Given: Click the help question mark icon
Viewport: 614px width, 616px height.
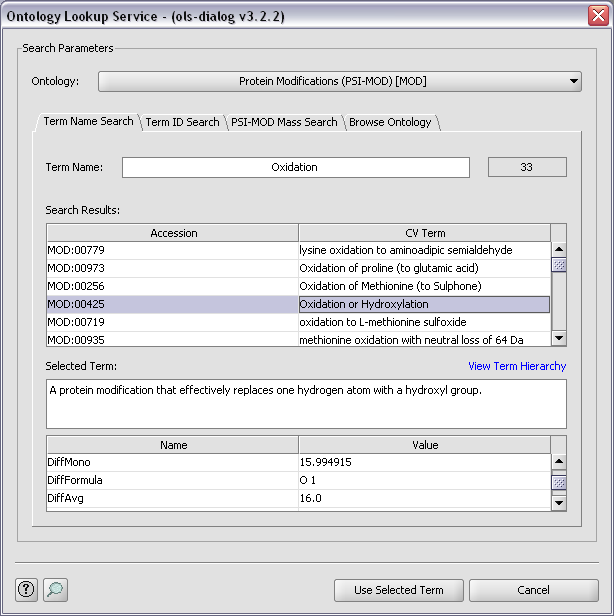Looking at the screenshot, I should [x=27, y=589].
